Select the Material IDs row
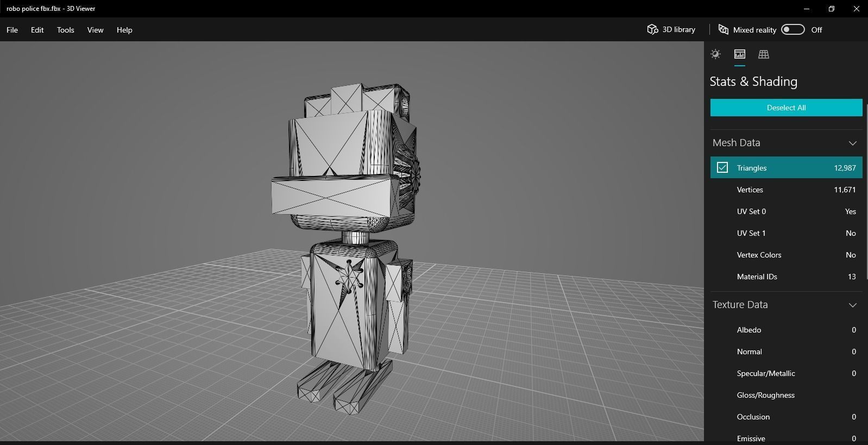868x445 pixels. [786, 277]
